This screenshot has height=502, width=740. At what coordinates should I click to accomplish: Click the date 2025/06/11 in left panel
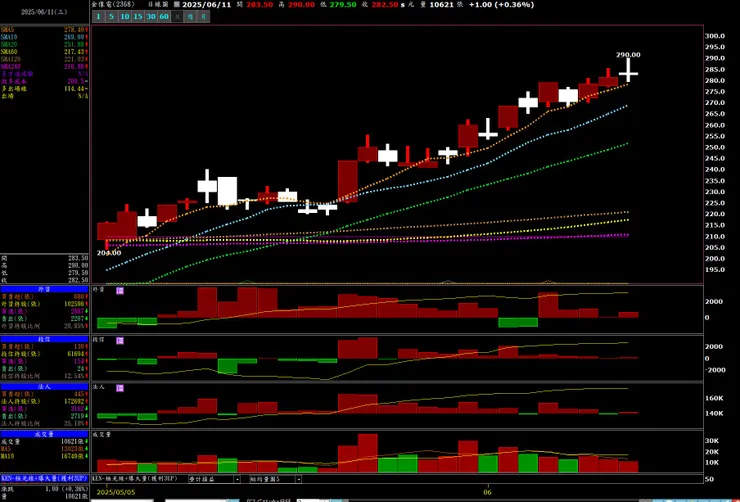(44, 12)
